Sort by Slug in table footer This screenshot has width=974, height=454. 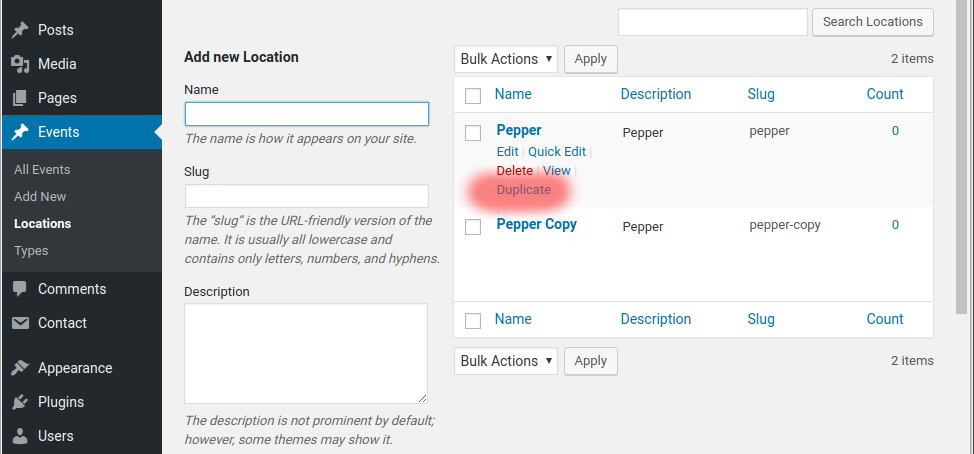(x=761, y=319)
